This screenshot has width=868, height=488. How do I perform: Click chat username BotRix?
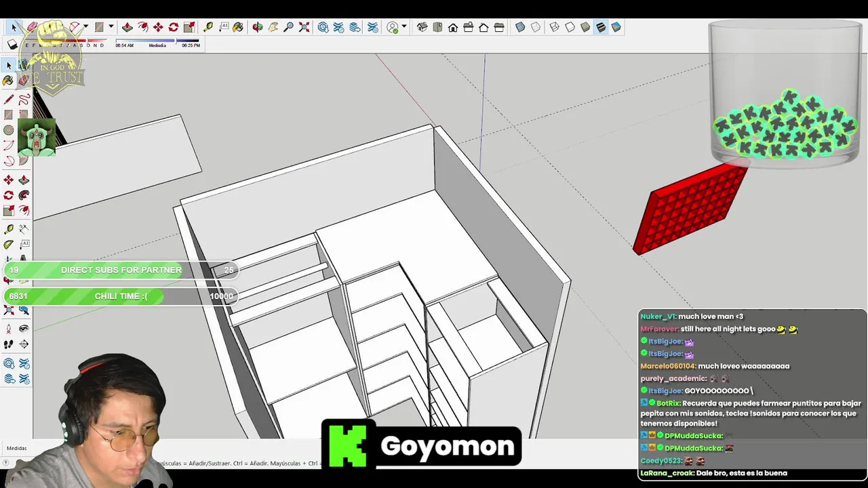point(668,403)
